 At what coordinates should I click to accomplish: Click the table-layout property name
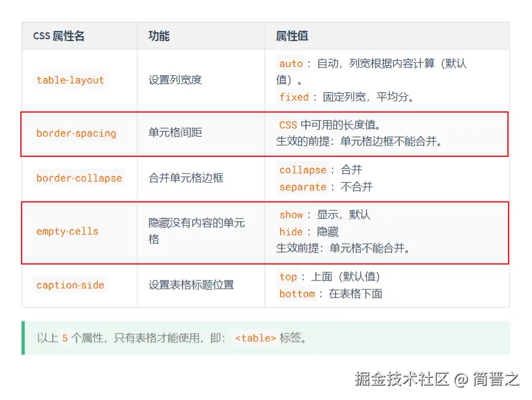70,80
